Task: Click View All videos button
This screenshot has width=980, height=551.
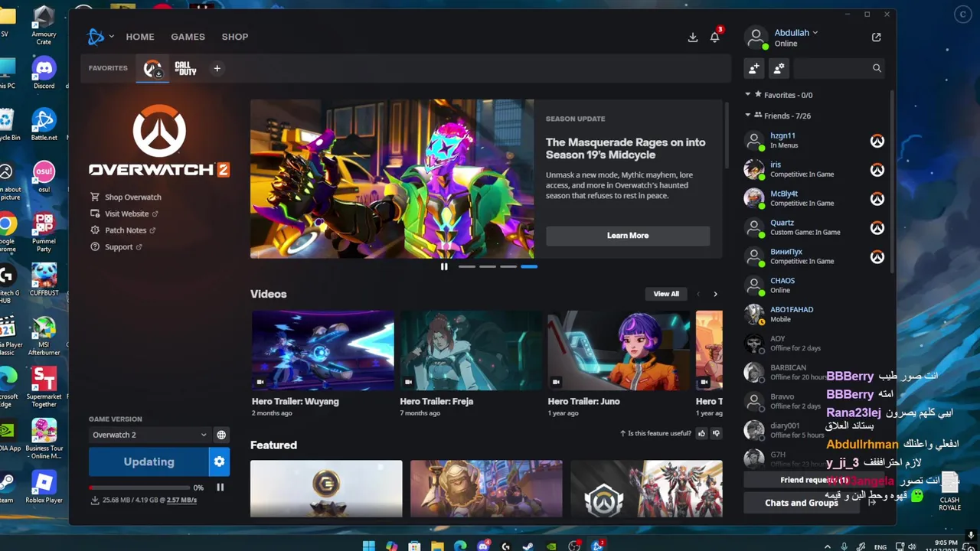Action: 666,294
